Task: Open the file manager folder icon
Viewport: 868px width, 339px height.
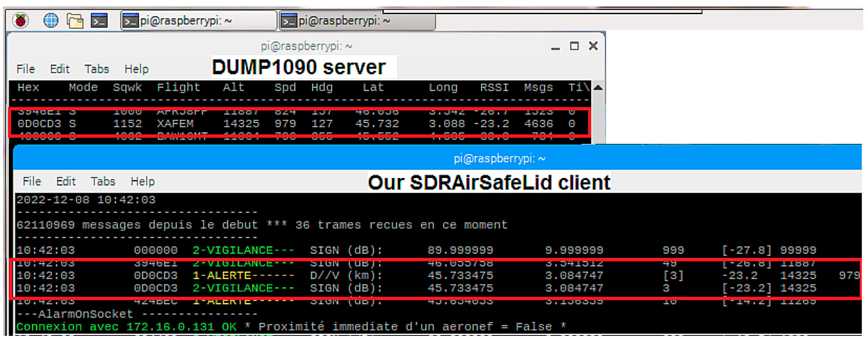Action: (75, 21)
